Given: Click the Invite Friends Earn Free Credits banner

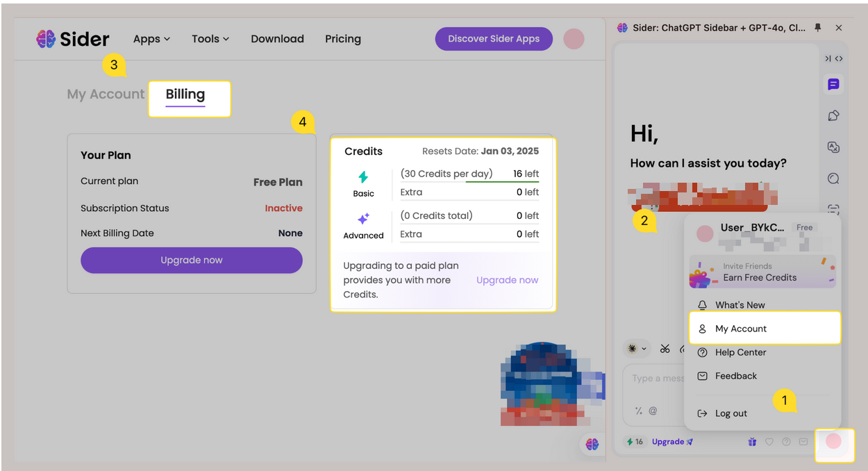Looking at the screenshot, I should tap(762, 272).
